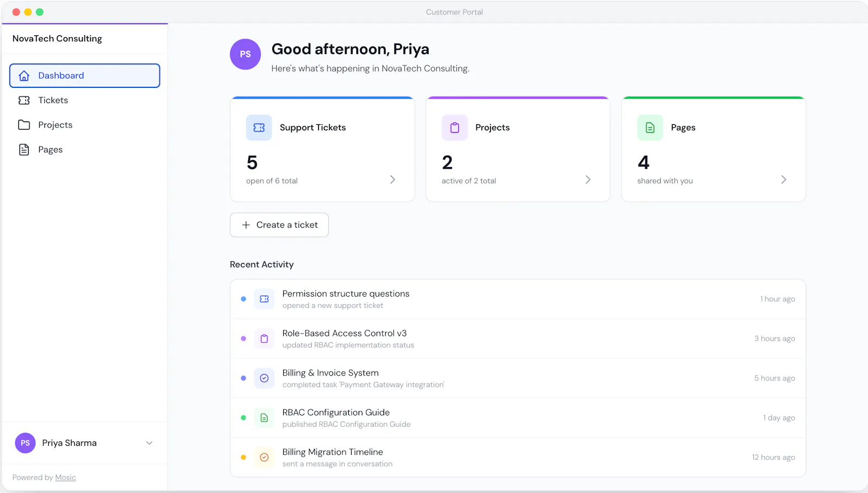Click 'published RBAC Configuration Guide' subtitle
Image resolution: width=868 pixels, height=493 pixels.
click(x=346, y=425)
